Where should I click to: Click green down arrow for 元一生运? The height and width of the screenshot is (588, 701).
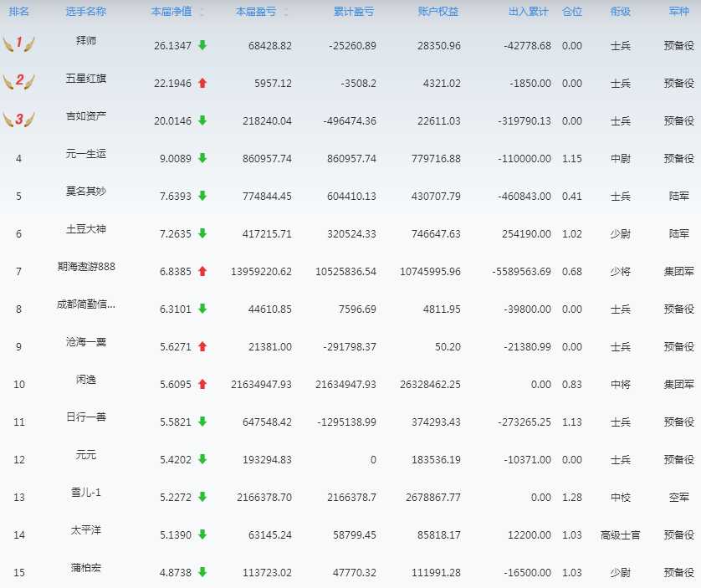[x=202, y=158]
